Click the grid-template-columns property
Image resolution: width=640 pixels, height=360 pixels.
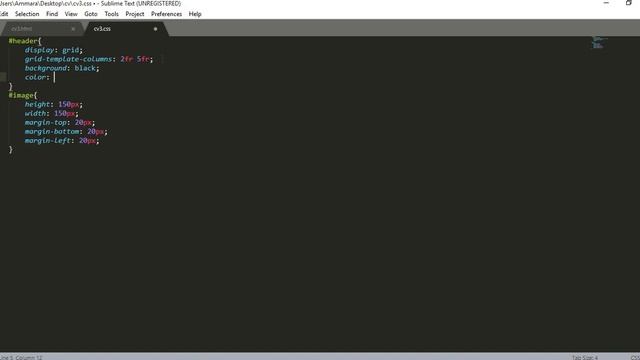click(x=68, y=59)
